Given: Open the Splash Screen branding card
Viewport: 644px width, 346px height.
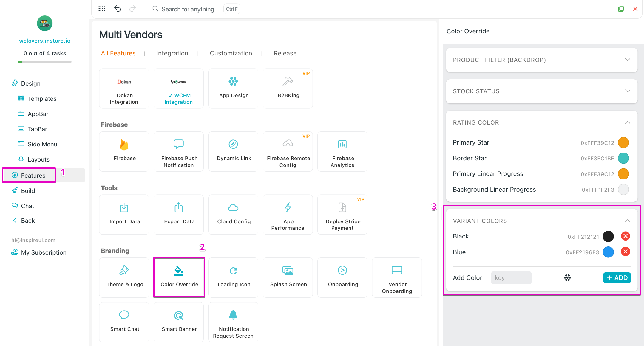Looking at the screenshot, I should pyautogui.click(x=288, y=277).
